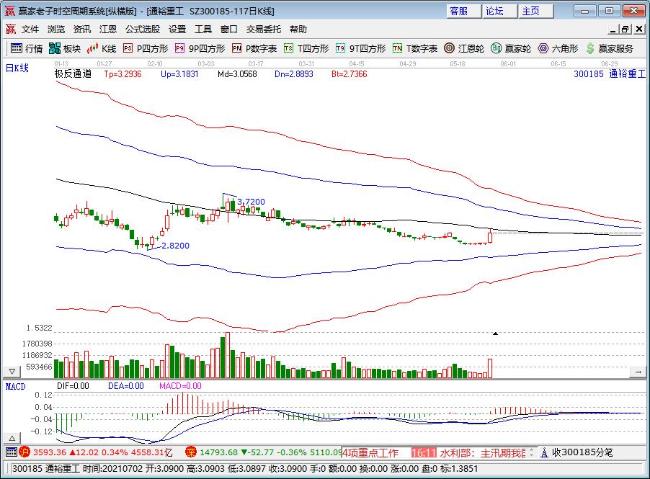The height and width of the screenshot is (479, 650).
Task: Click the DIF=0.00 reading
Action: 73,386
